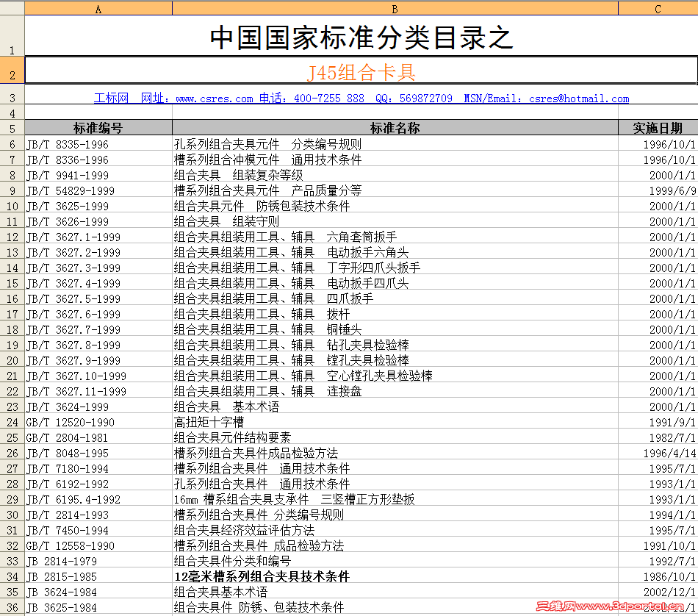Click the 钻孔夹具检验棒 name cell
Viewport: 698px width, 616px height.
[x=395, y=345]
